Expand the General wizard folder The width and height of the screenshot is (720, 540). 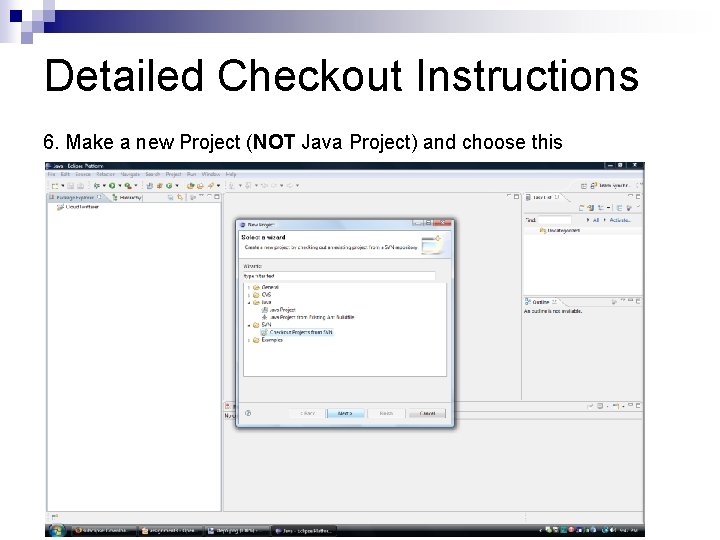point(249,287)
